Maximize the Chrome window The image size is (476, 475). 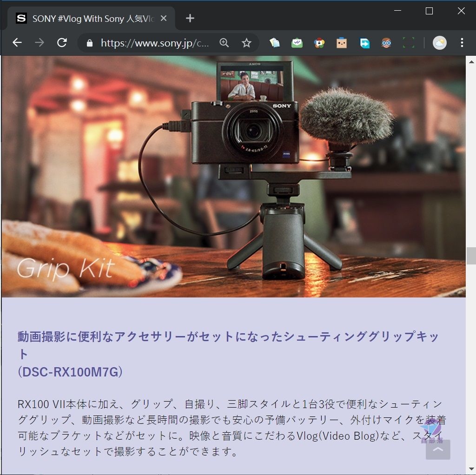(429, 11)
